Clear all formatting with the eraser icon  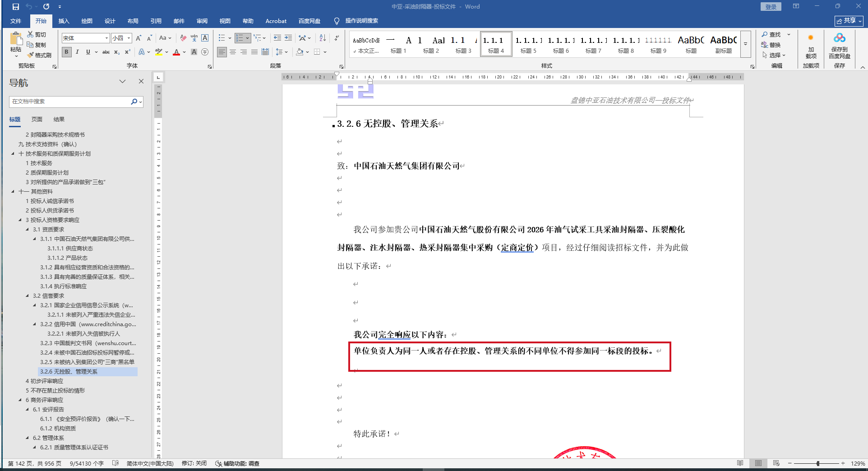[x=183, y=38]
